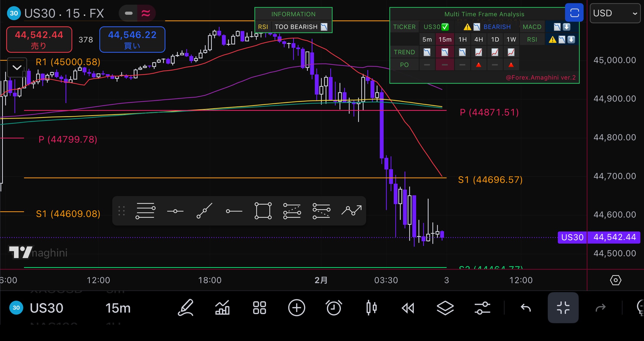This screenshot has width=644, height=341.
Task: Open the alert clock icon
Action: [x=334, y=308]
